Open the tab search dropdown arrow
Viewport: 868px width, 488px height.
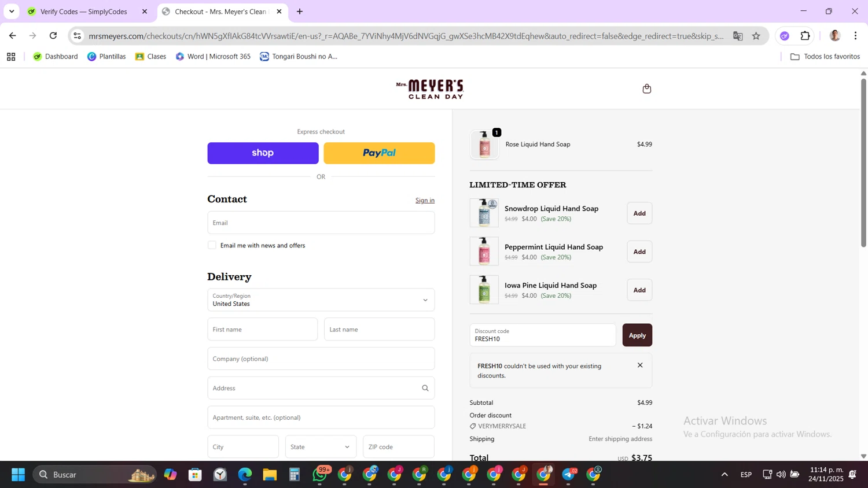click(12, 12)
